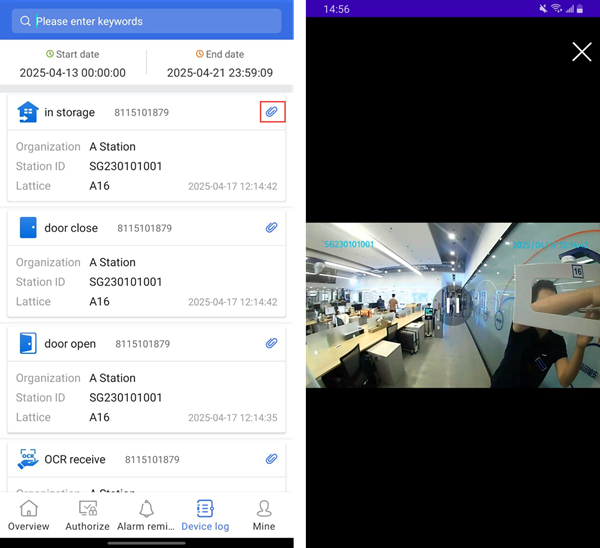Viewport: 600px width, 548px height.
Task: Pick the End date value
Action: (218, 73)
